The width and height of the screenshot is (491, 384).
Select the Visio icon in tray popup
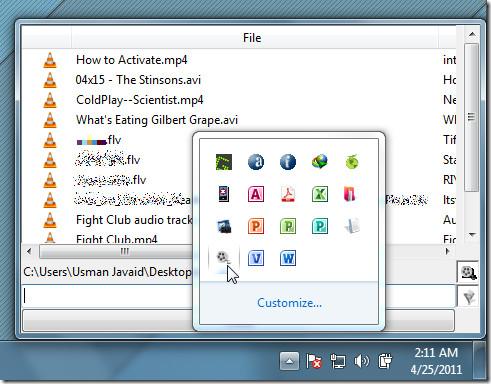pos(256,258)
